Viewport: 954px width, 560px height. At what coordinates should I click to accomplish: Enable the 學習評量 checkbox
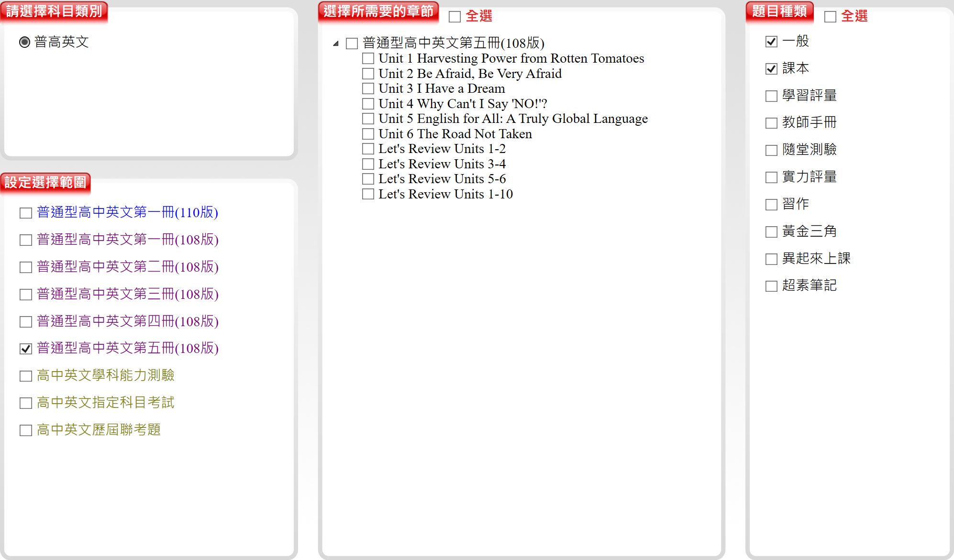(771, 96)
